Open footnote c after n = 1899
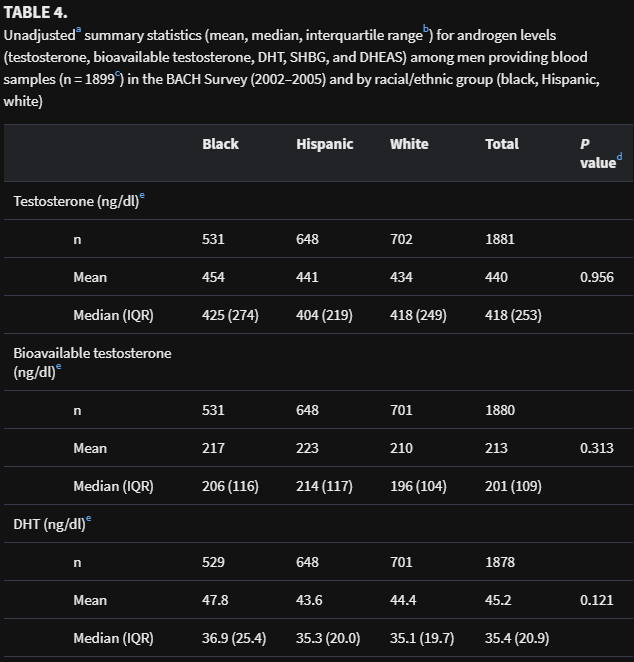The width and height of the screenshot is (634, 662). click(117, 74)
